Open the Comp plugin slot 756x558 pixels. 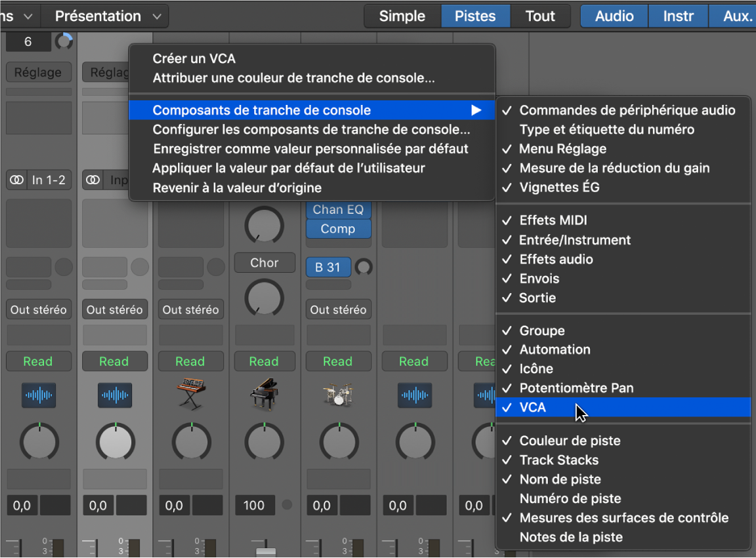click(x=338, y=229)
